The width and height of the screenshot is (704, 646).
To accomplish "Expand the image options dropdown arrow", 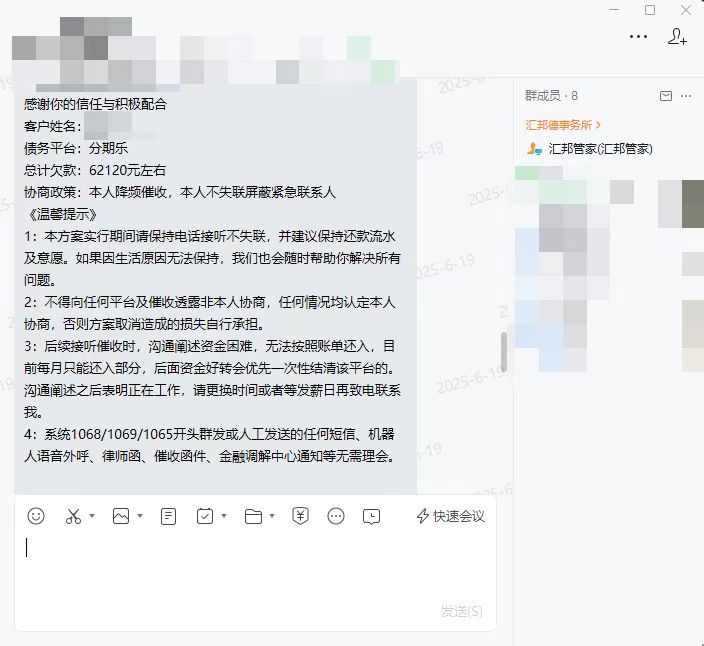I will click(140, 516).
